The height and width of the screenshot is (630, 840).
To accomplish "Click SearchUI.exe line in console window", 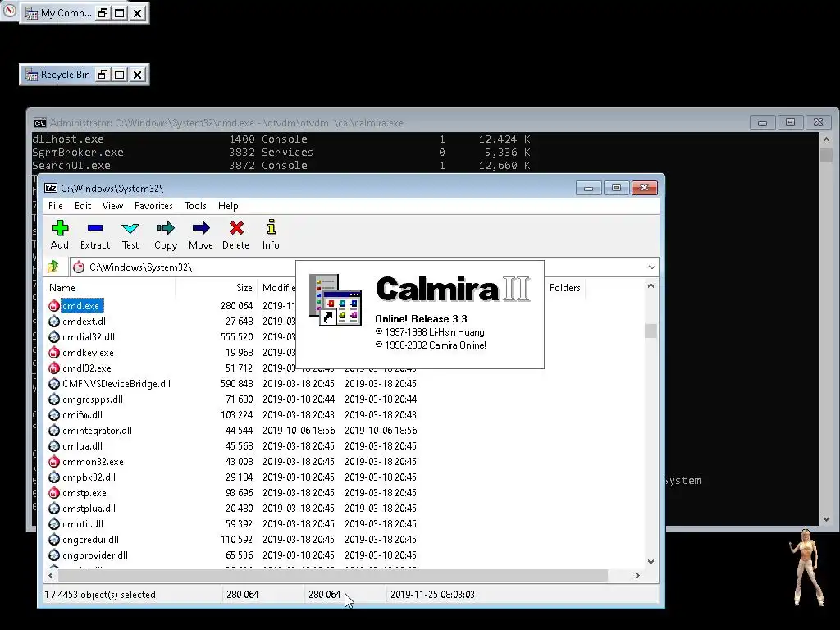I will point(281,165).
